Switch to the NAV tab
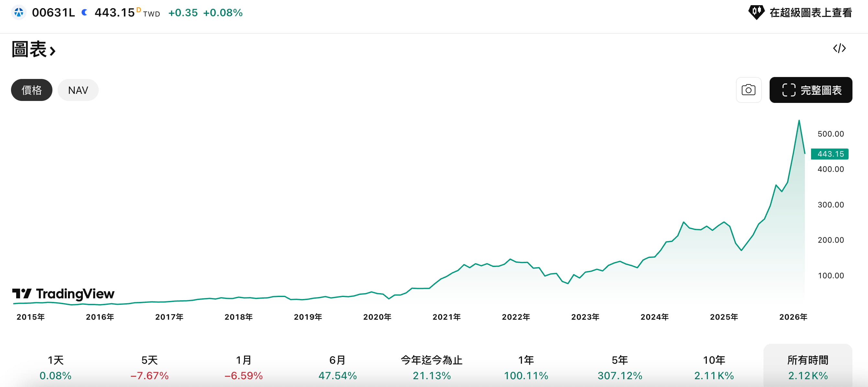 [x=78, y=90]
